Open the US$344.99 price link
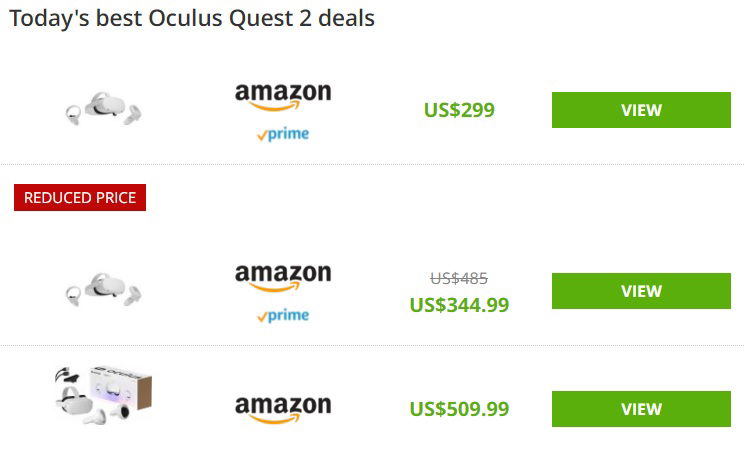The height and width of the screenshot is (458, 753). [x=459, y=305]
